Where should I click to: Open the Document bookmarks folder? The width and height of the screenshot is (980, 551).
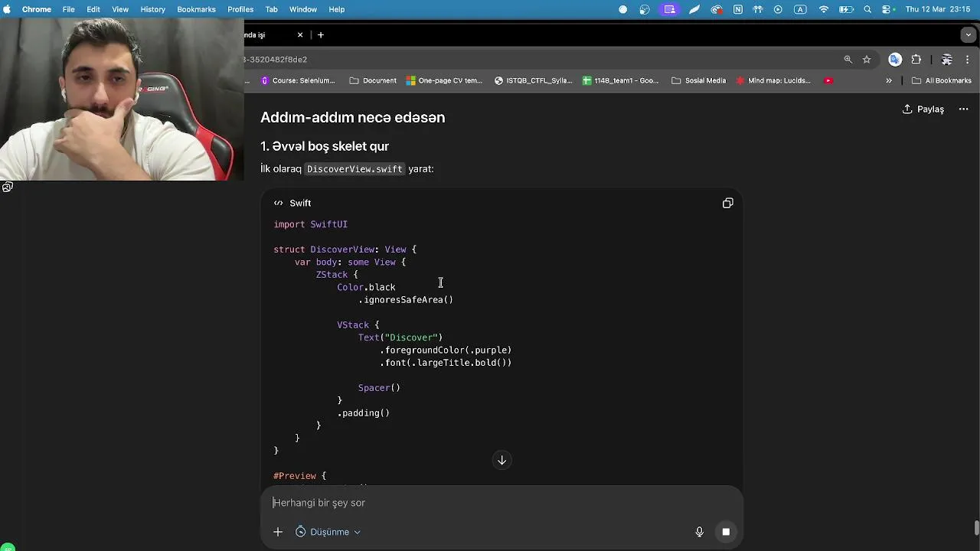pos(373,80)
